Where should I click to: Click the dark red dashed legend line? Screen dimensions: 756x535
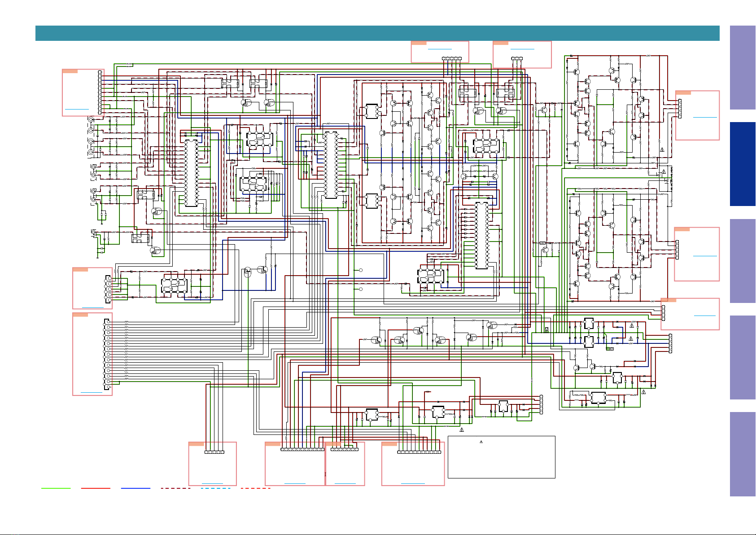coord(175,488)
